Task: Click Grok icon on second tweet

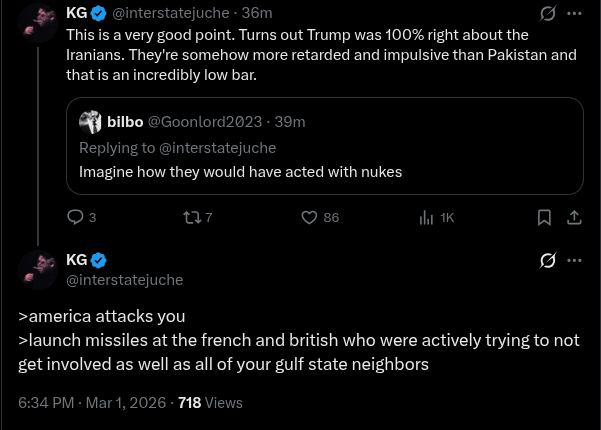Action: click(548, 260)
